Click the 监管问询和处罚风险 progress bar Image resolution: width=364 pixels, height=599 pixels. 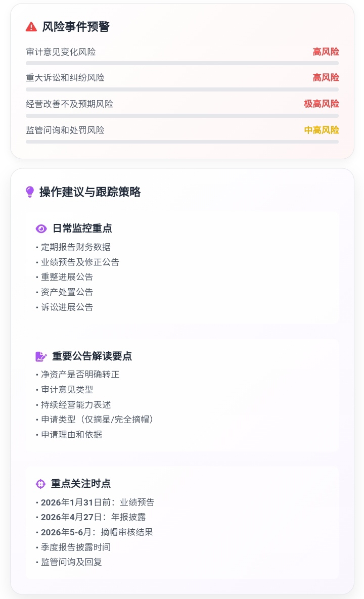click(182, 142)
